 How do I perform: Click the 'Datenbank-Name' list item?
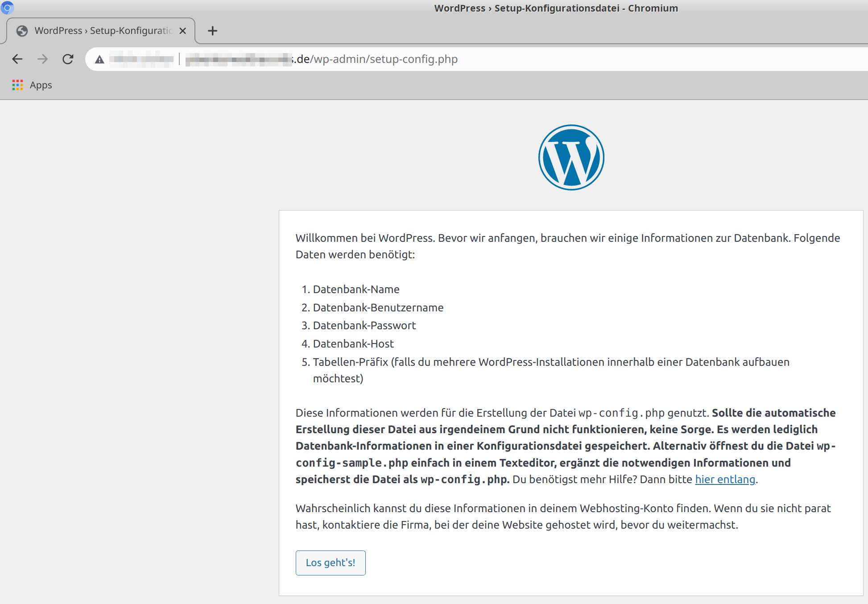pos(356,289)
